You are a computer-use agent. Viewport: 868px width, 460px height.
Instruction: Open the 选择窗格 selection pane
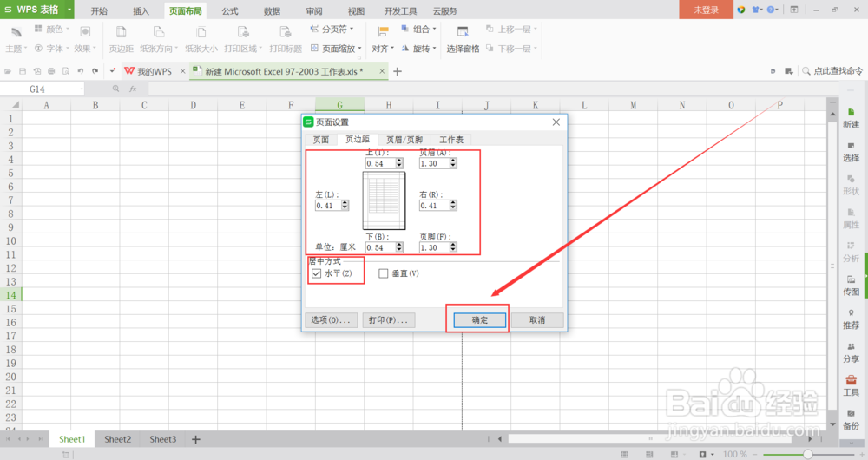pos(463,39)
